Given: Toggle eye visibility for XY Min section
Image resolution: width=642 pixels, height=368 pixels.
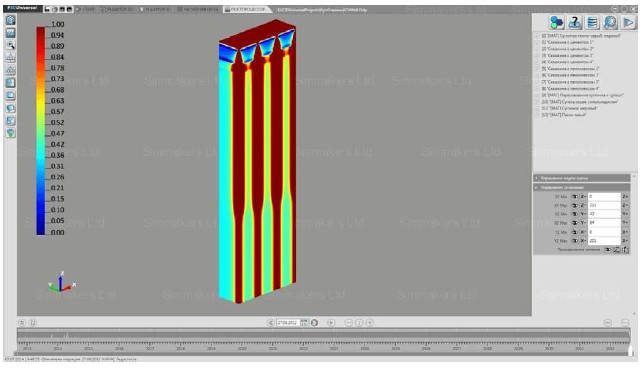Looking at the screenshot, I should tap(574, 196).
